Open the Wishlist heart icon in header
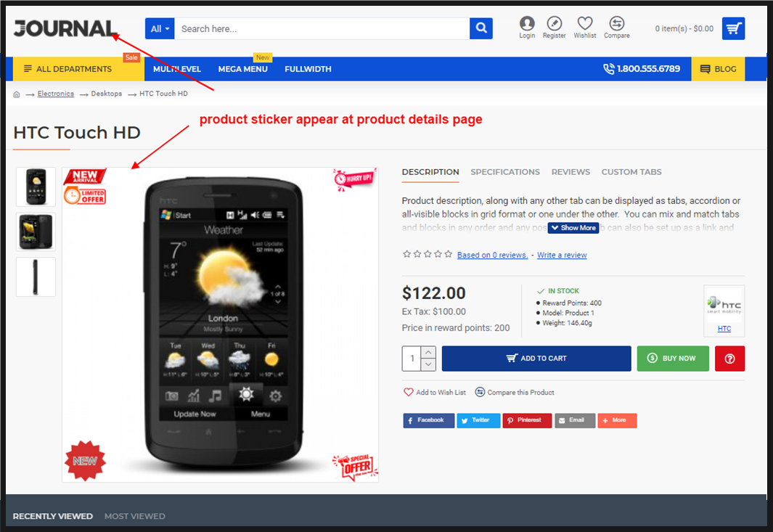 coord(585,23)
